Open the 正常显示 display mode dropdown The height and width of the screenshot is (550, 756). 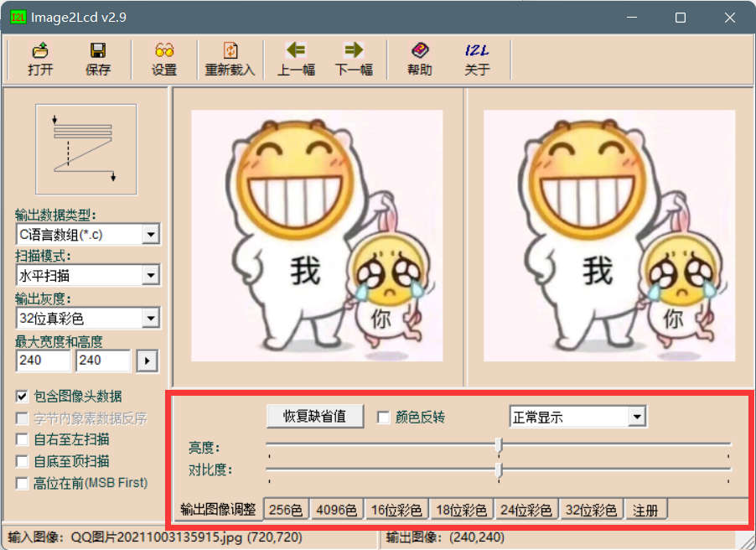[x=637, y=417]
